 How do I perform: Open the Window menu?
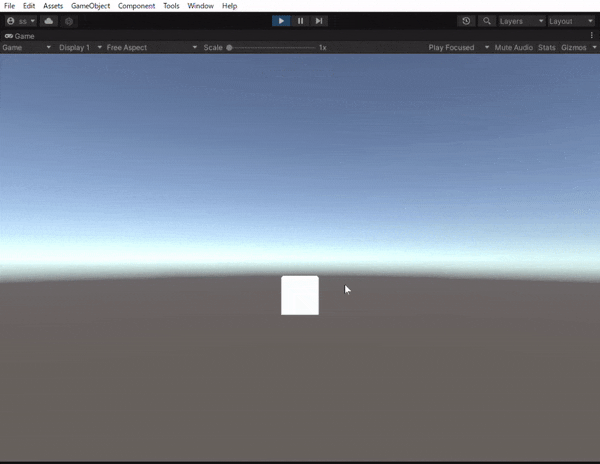pos(201,6)
